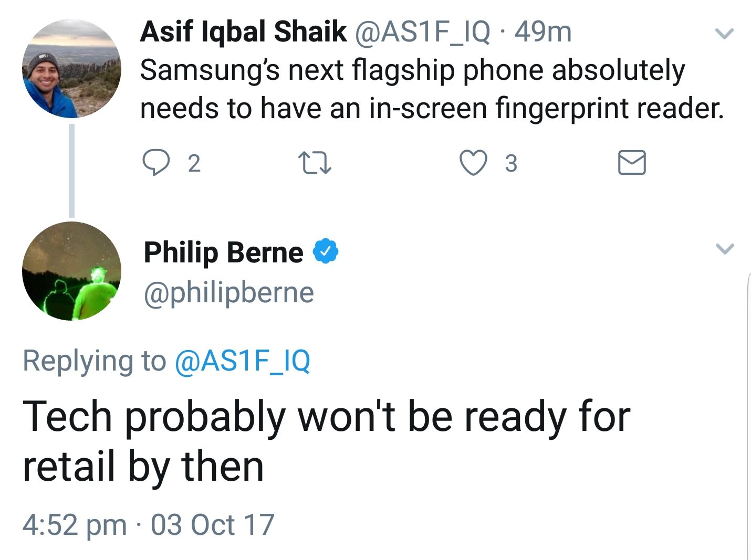Viewport: 751px width, 560px height.
Task: Click the like count number 3
Action: tap(511, 163)
